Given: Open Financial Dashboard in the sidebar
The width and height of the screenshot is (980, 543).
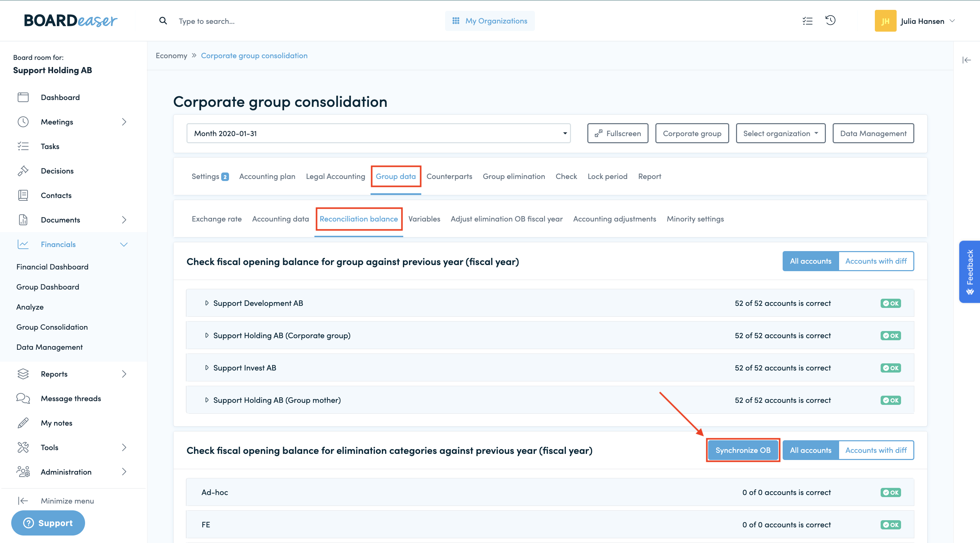Looking at the screenshot, I should pyautogui.click(x=52, y=267).
